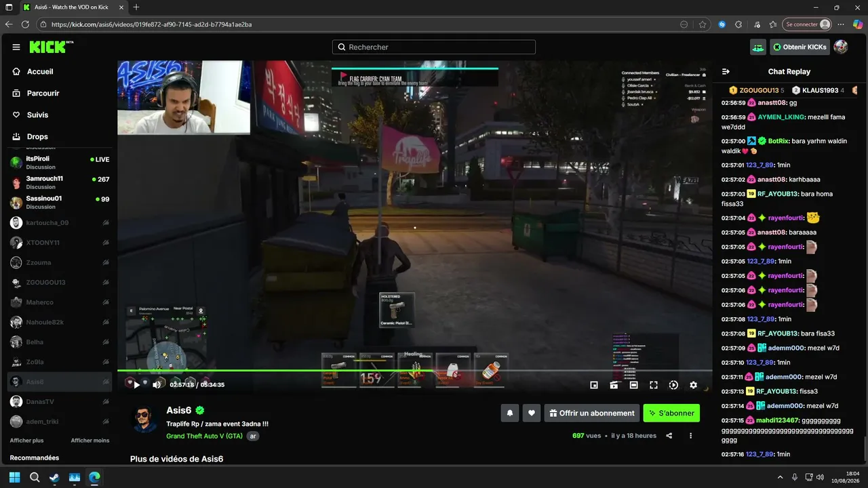Viewport: 868px width, 488px height.
Task: Open Zzouma channel in followed list
Action: tap(60, 262)
